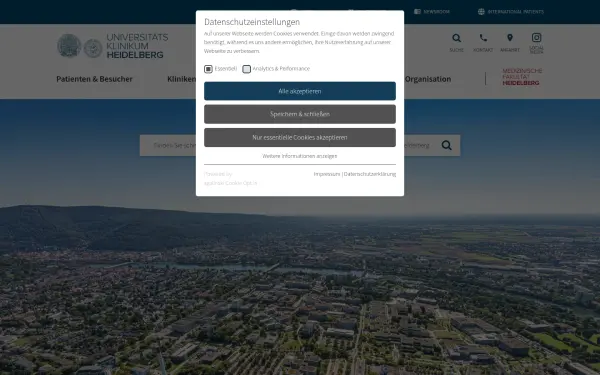Click the Datenschutzeinstellungen heading text
Viewport: 600px width, 375px height.
coord(252,22)
